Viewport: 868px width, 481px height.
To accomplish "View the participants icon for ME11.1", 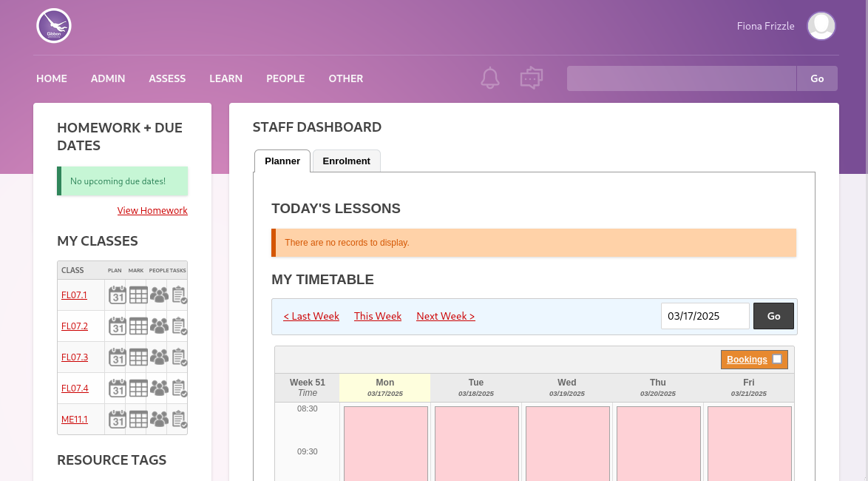I will pos(158,419).
